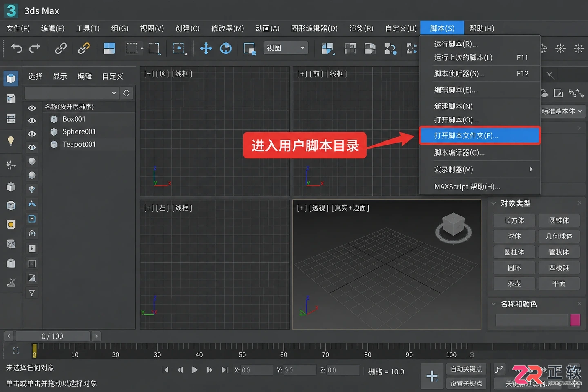
Task: Click the 设置关键点 button
Action: coord(466,383)
